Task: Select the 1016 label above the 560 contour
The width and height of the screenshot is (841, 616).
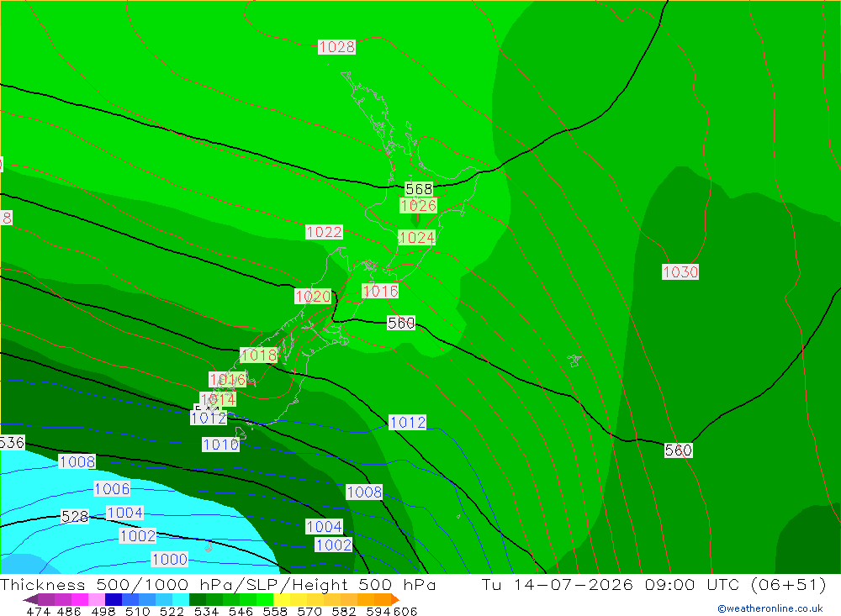Action: click(380, 291)
